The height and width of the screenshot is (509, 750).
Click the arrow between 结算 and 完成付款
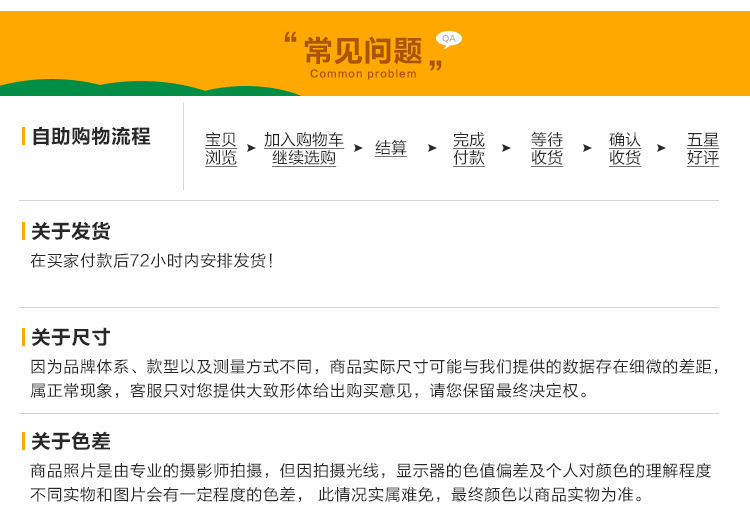tap(432, 148)
